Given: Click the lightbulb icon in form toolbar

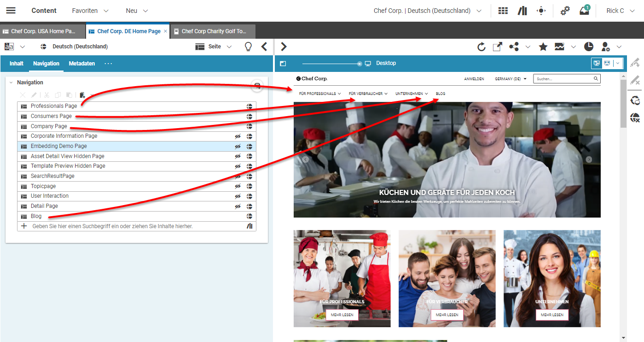Looking at the screenshot, I should click(248, 47).
